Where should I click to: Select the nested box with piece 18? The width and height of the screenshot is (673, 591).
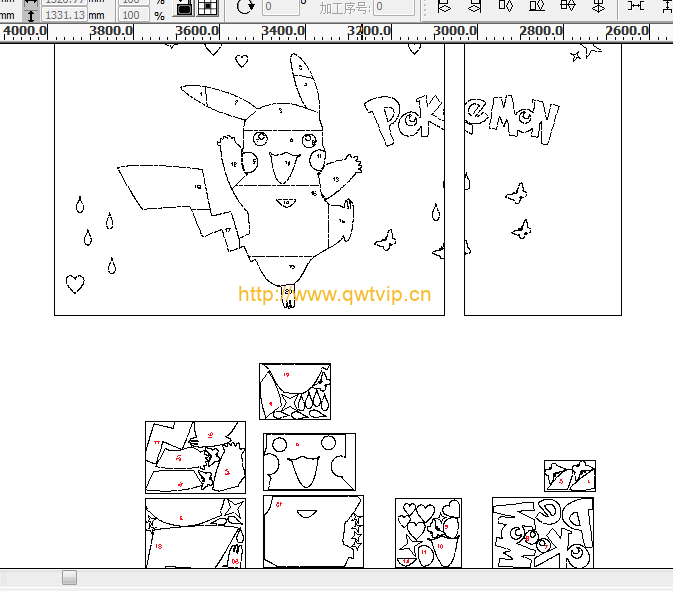coord(195,533)
